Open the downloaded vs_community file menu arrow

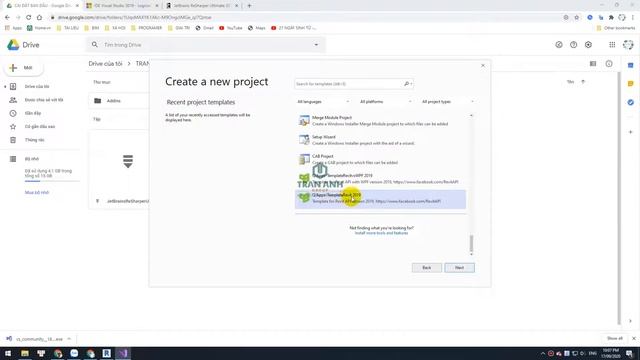69,339
